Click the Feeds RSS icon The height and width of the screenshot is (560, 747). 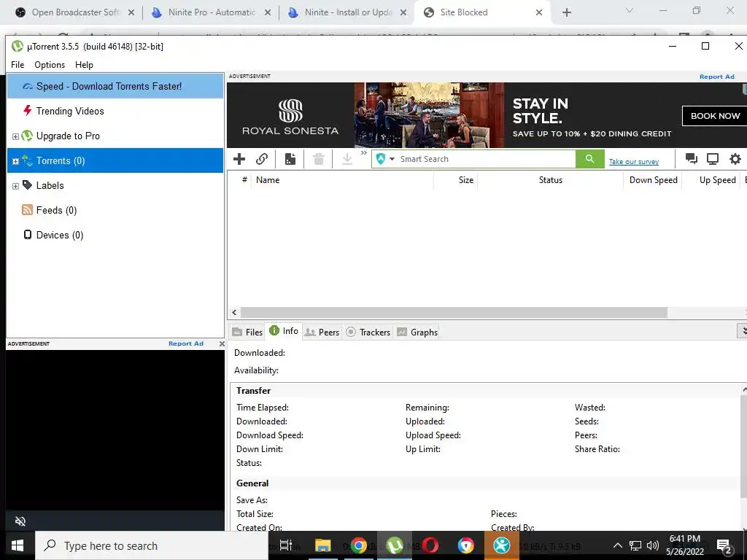(27, 210)
